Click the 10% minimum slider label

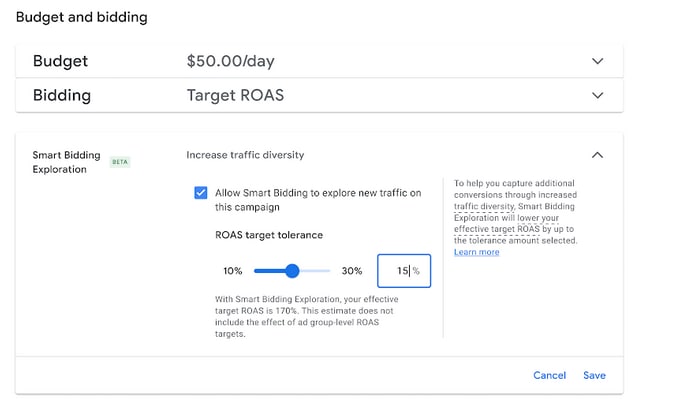click(x=233, y=271)
